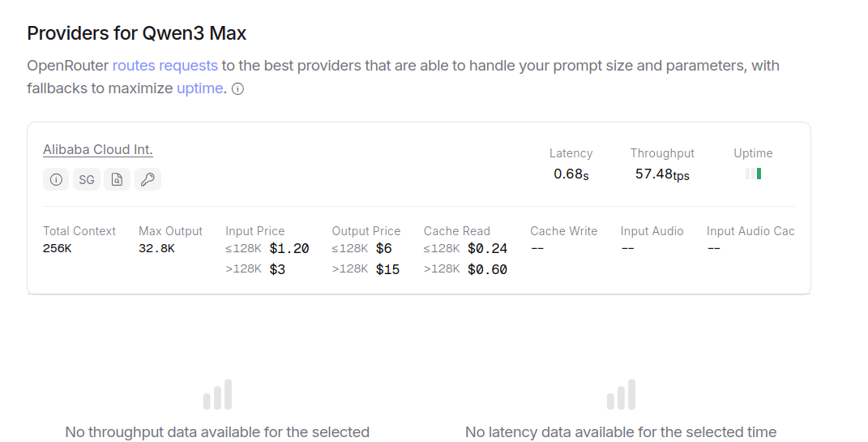Click the 'Providers for Qwen3 Max' heading
Viewport: 868px width, 442px height.
pyautogui.click(x=137, y=33)
